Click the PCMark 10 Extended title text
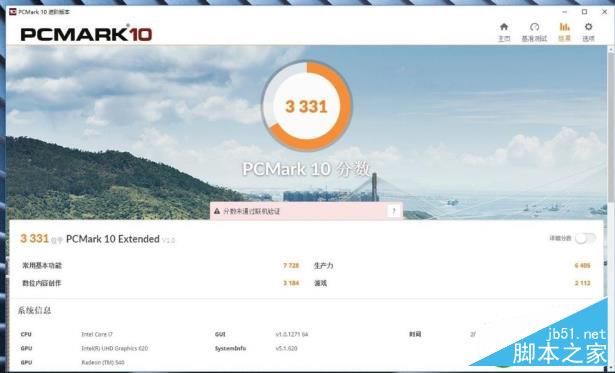615x373 pixels. click(113, 239)
